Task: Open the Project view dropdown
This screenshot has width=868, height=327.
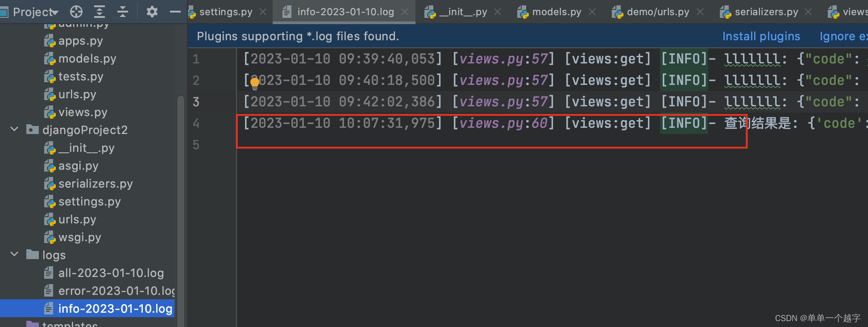Action: point(36,12)
